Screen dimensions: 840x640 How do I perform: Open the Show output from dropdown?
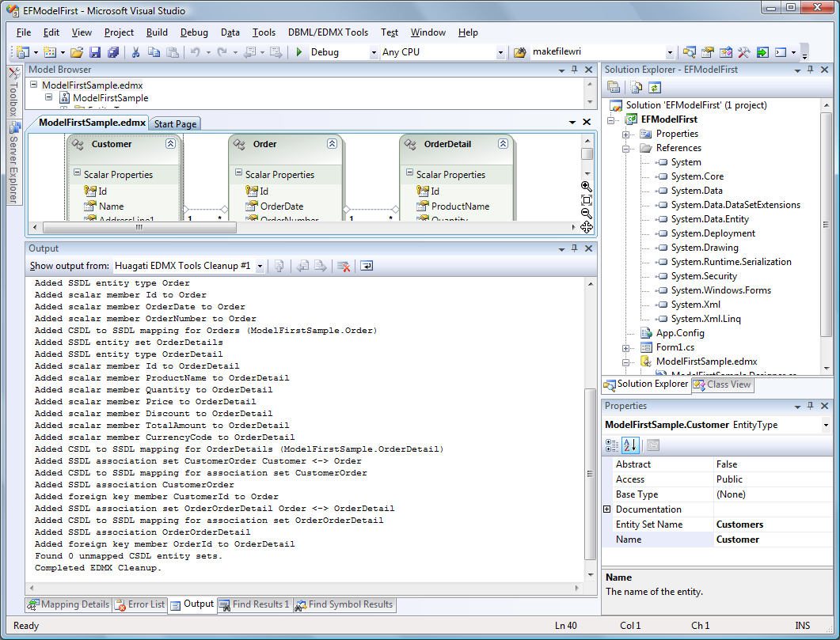tap(260, 266)
